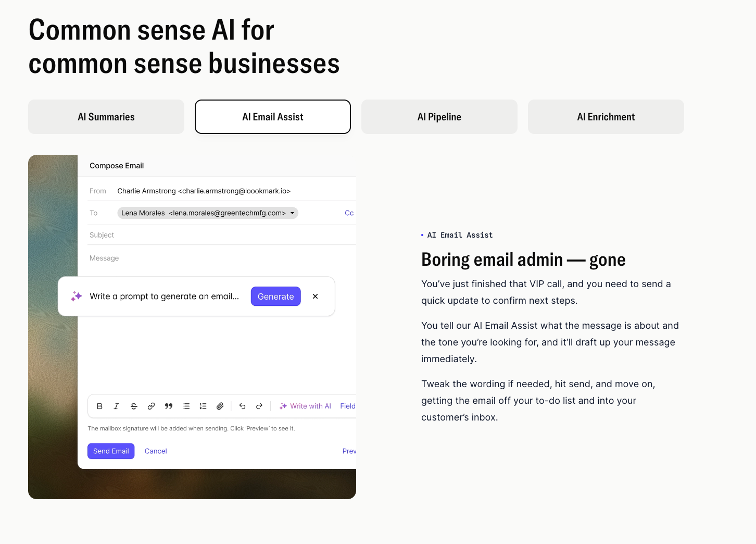Switch to the AI Summaries tab
This screenshot has width=756, height=544.
pyautogui.click(x=106, y=117)
